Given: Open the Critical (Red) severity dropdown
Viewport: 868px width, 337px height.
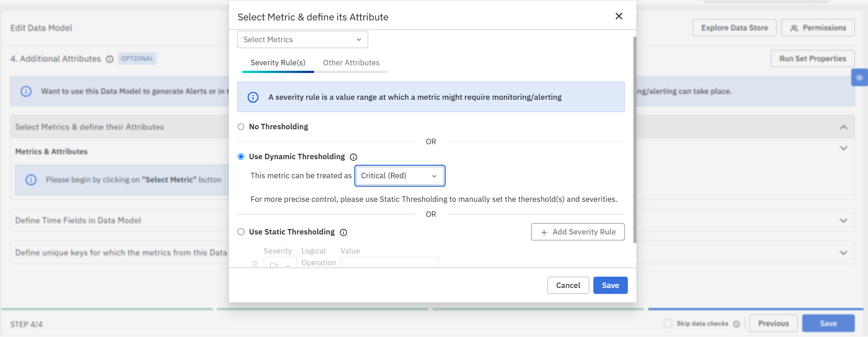Looking at the screenshot, I should pos(399,176).
